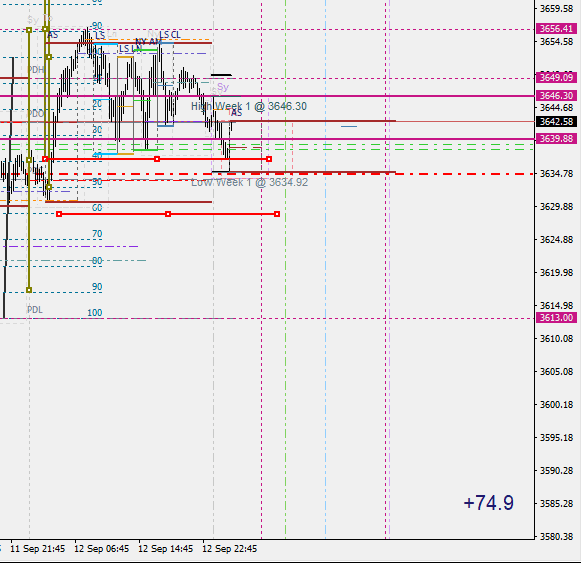Select the PDO label on the chart
The width and height of the screenshot is (581, 563).
pyautogui.click(x=36, y=113)
